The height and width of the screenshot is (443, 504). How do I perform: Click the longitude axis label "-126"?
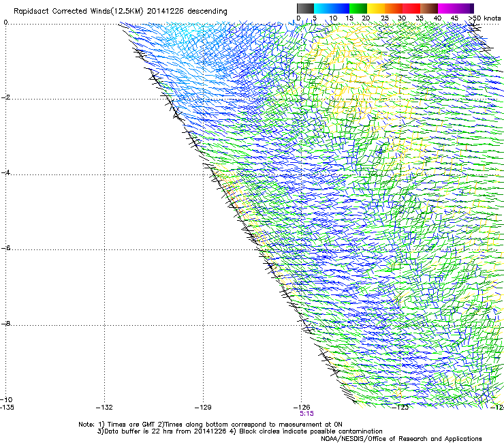(x=302, y=408)
